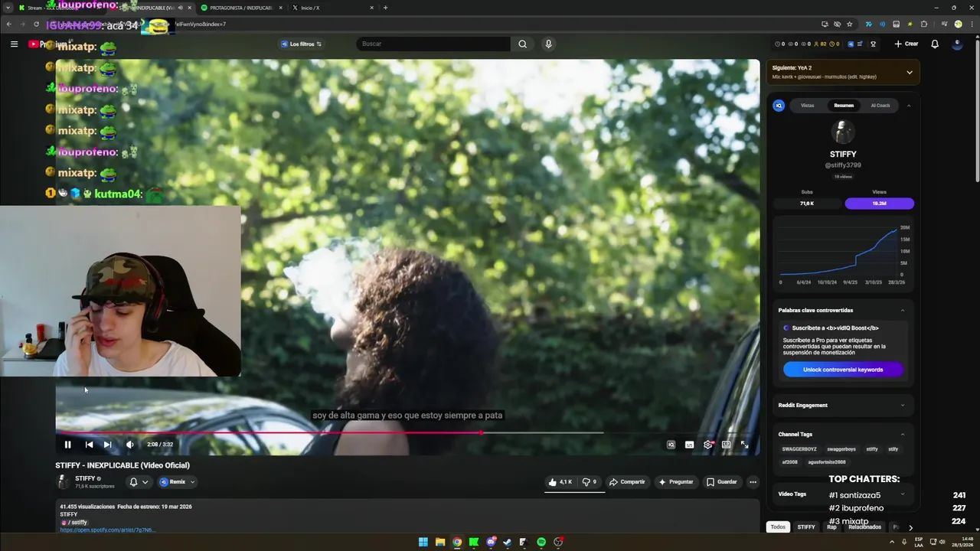Open the YouTube hamburger guide menu

click(x=14, y=44)
